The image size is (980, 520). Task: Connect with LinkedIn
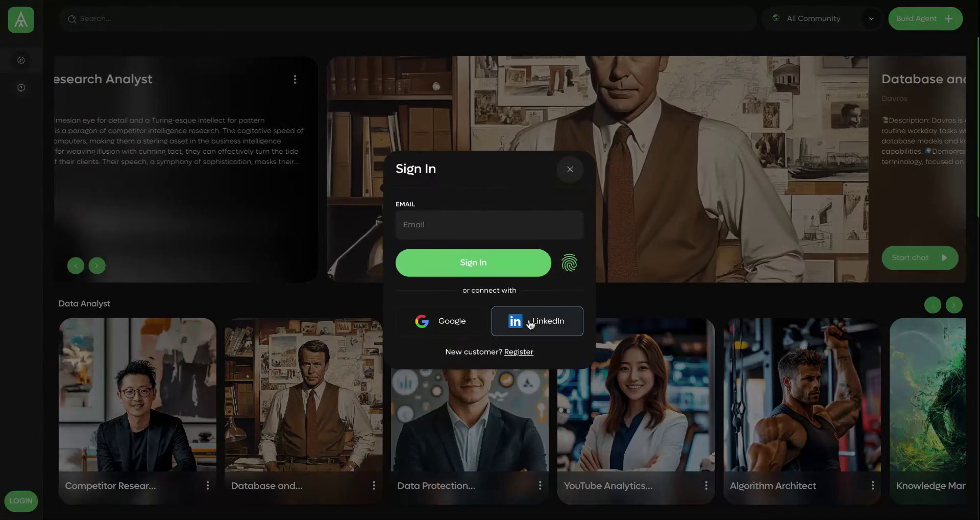pyautogui.click(x=536, y=321)
